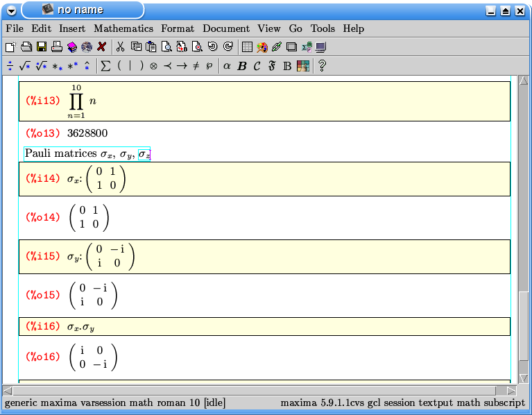Paste from clipboard icon

pos(151,46)
